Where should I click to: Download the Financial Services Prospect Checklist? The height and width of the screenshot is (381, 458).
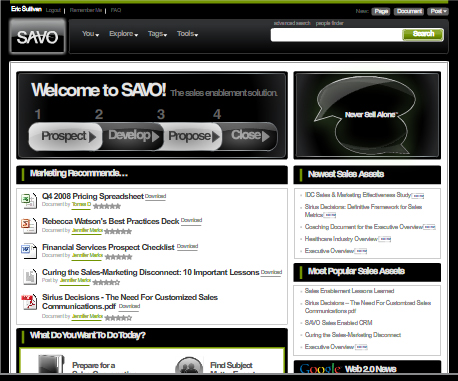pos(187,246)
